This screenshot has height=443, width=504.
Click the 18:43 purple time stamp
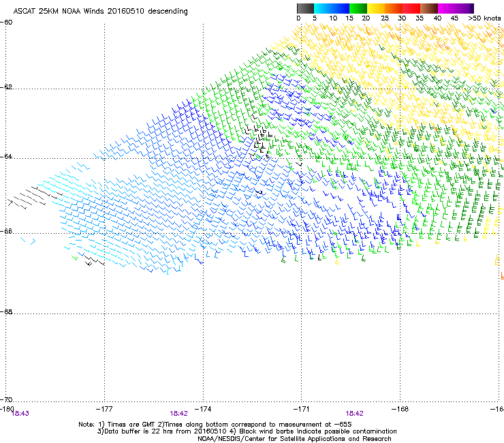[20, 414]
